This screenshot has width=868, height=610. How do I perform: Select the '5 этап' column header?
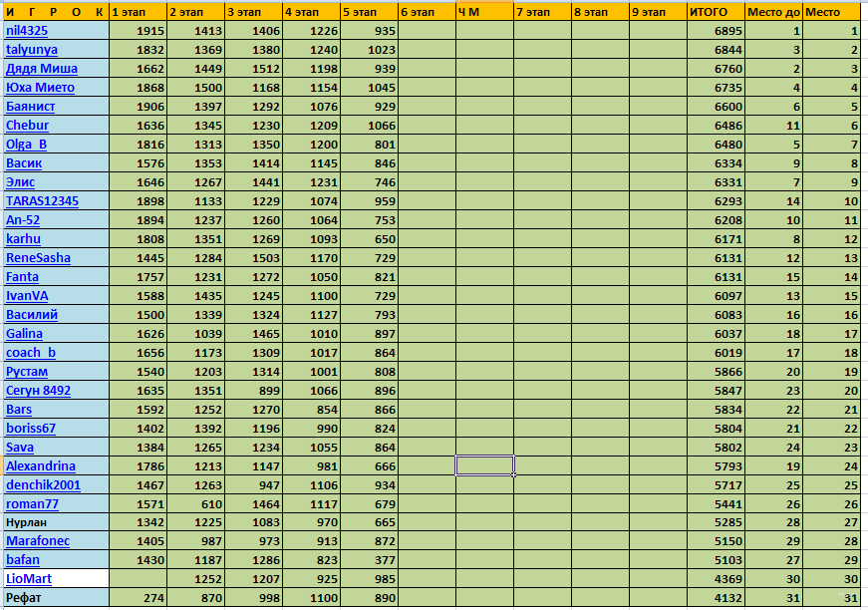pyautogui.click(x=370, y=12)
